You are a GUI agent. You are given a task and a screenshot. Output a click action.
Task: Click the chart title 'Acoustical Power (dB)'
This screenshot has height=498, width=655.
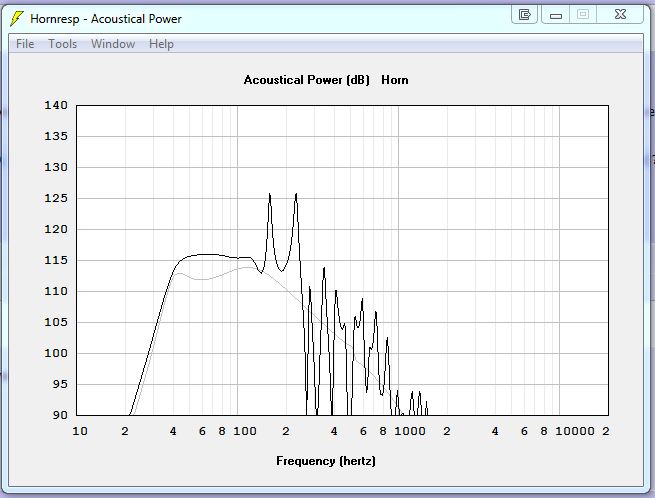pyautogui.click(x=307, y=80)
